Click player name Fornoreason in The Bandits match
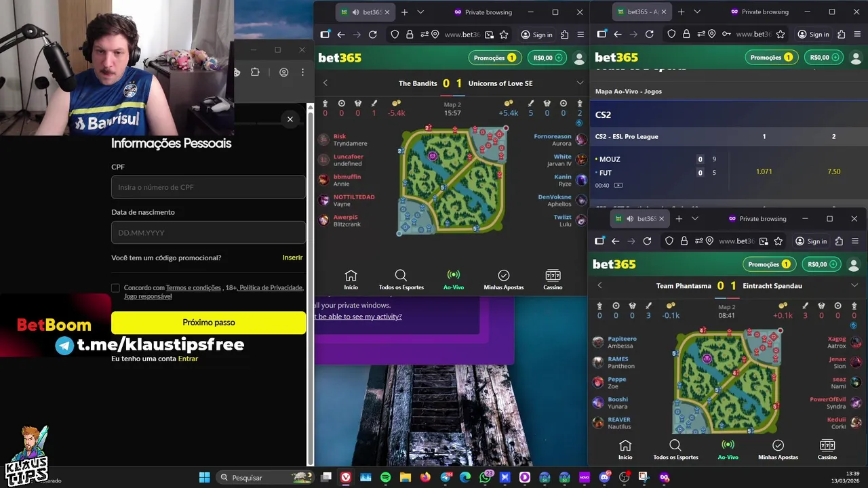This screenshot has height=488, width=868. click(x=553, y=136)
